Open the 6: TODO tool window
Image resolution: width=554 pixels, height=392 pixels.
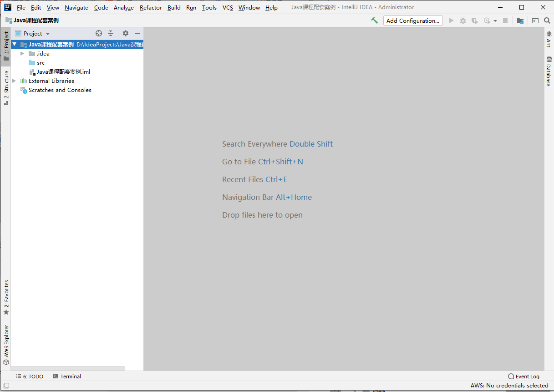click(x=30, y=377)
